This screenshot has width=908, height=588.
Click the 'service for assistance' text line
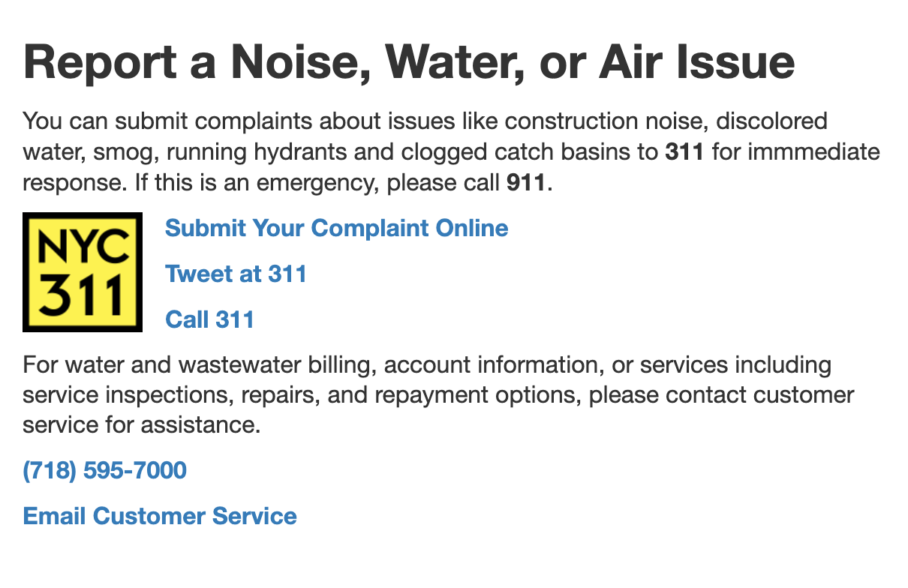(142, 426)
